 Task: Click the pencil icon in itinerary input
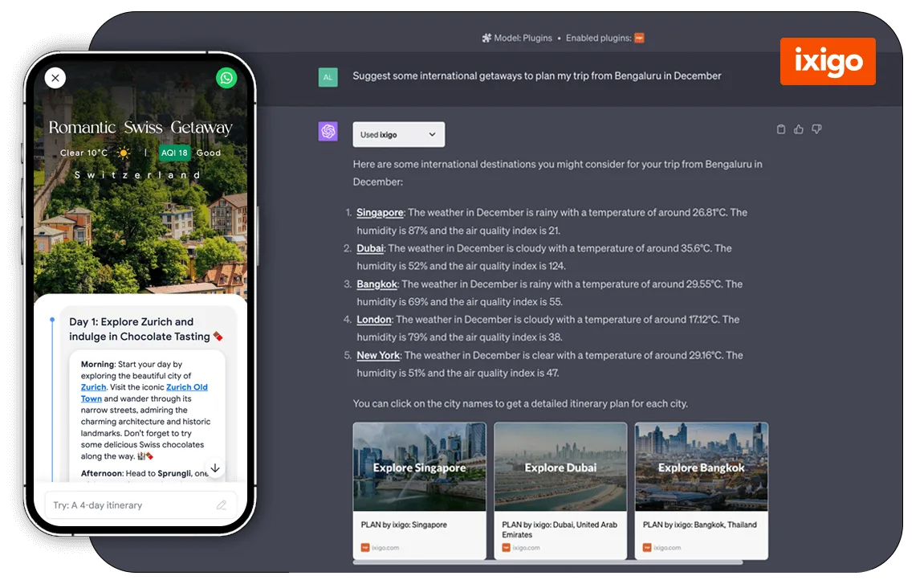[222, 505]
